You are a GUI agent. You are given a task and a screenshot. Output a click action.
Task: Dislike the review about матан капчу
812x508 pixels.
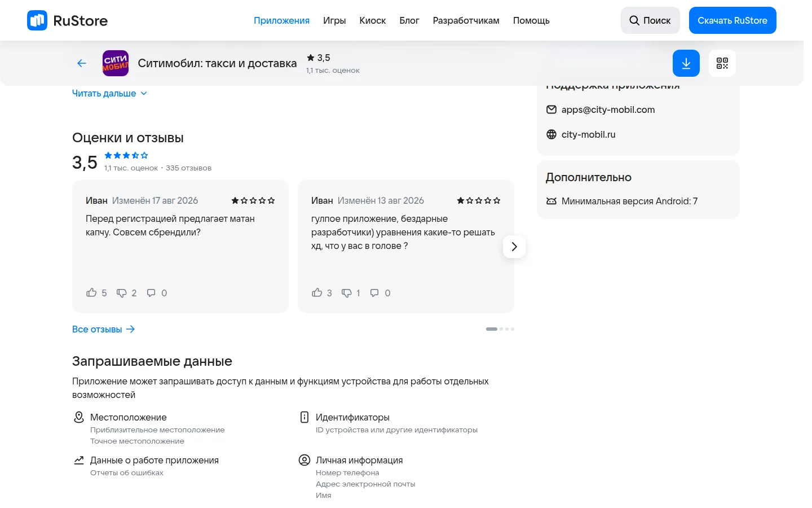point(121,293)
